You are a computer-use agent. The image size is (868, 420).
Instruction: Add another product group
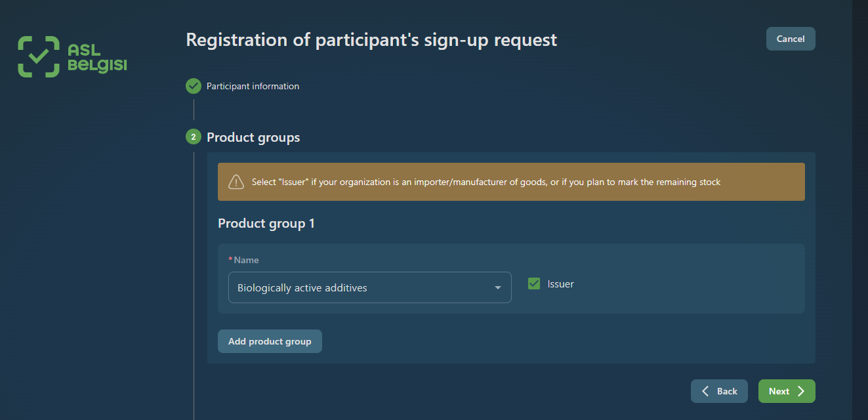point(270,341)
